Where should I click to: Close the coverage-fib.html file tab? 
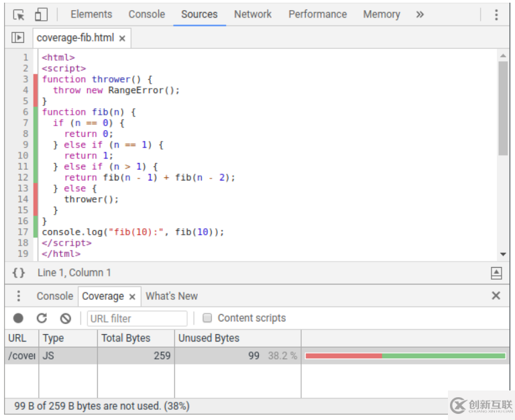pos(122,38)
